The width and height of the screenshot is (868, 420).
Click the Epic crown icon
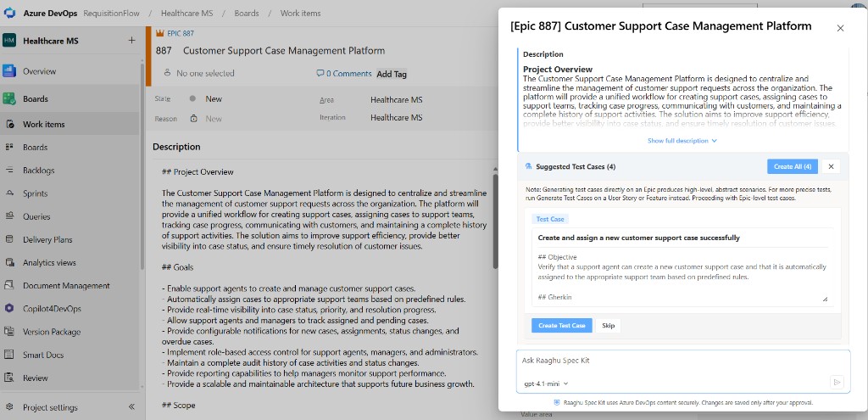pos(160,33)
